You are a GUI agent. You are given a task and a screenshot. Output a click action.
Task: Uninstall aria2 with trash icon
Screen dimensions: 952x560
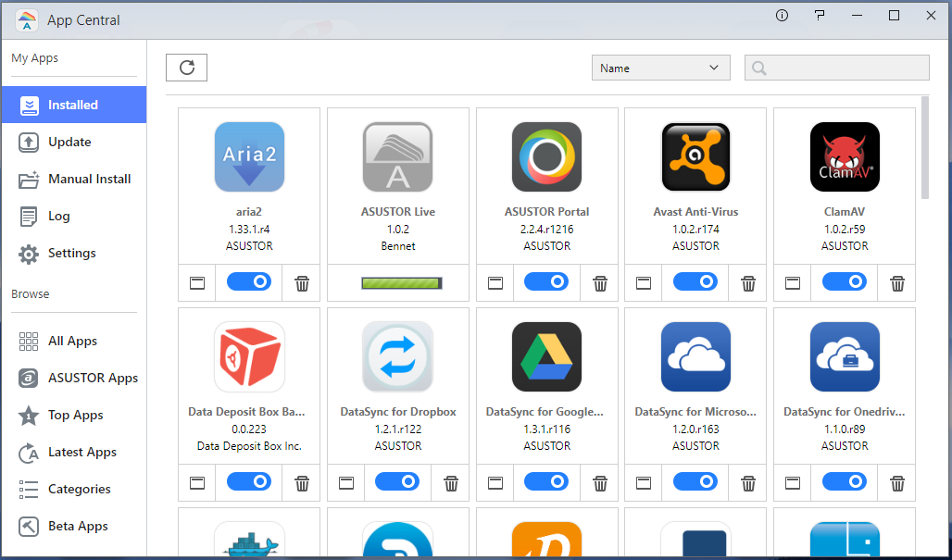tap(302, 282)
